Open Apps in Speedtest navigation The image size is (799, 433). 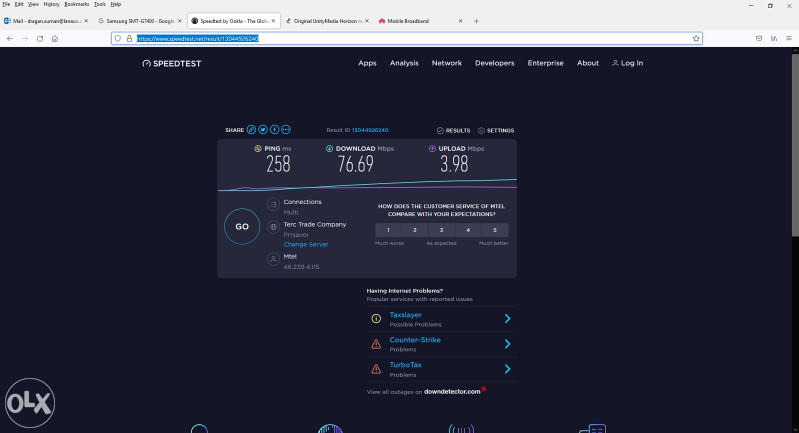[367, 63]
